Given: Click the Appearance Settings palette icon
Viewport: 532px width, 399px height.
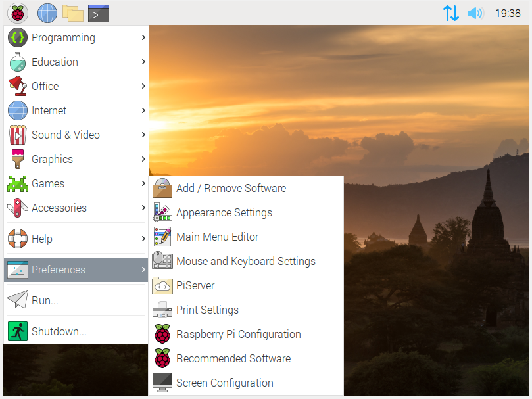Looking at the screenshot, I should [x=162, y=212].
